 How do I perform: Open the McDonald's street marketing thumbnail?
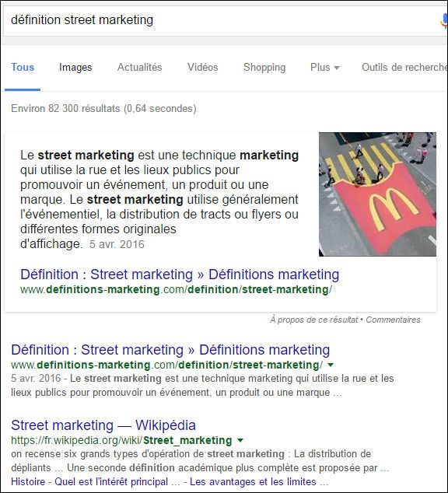pyautogui.click(x=377, y=194)
